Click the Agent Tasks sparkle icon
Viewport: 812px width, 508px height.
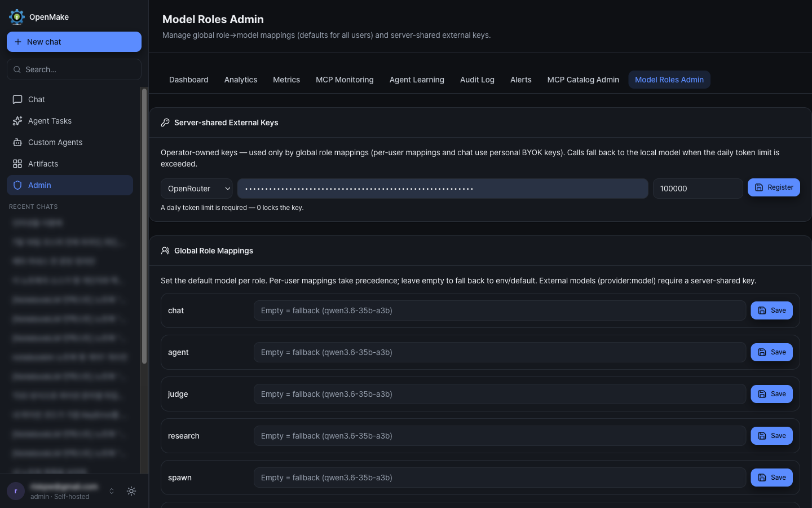[17, 121]
